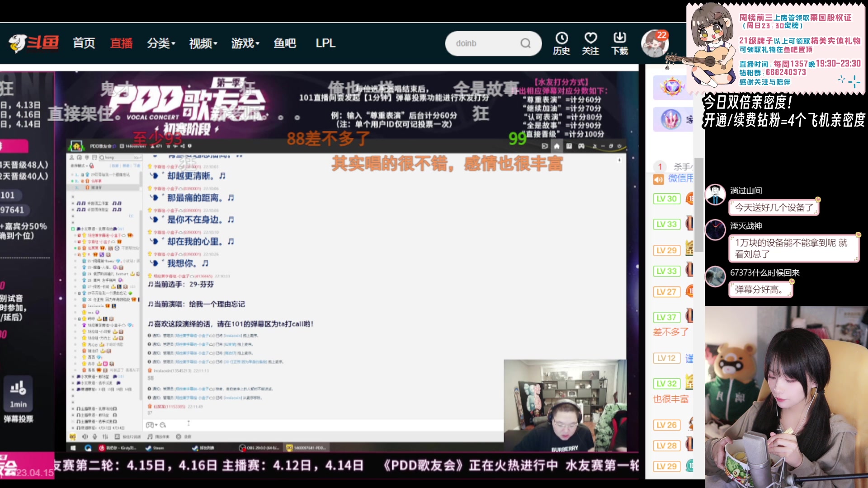Click the search magnifier icon
The image size is (868, 488).
click(x=525, y=43)
